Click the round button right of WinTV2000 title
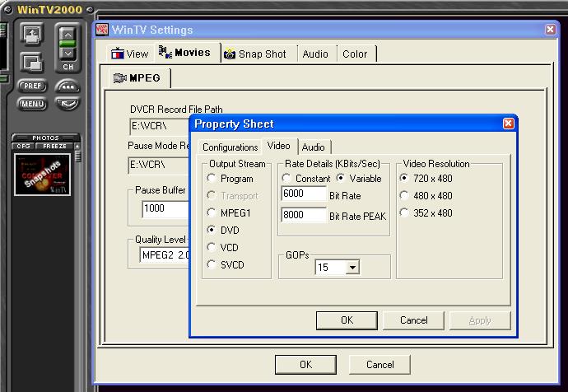The width and height of the screenshot is (568, 392). point(91,9)
